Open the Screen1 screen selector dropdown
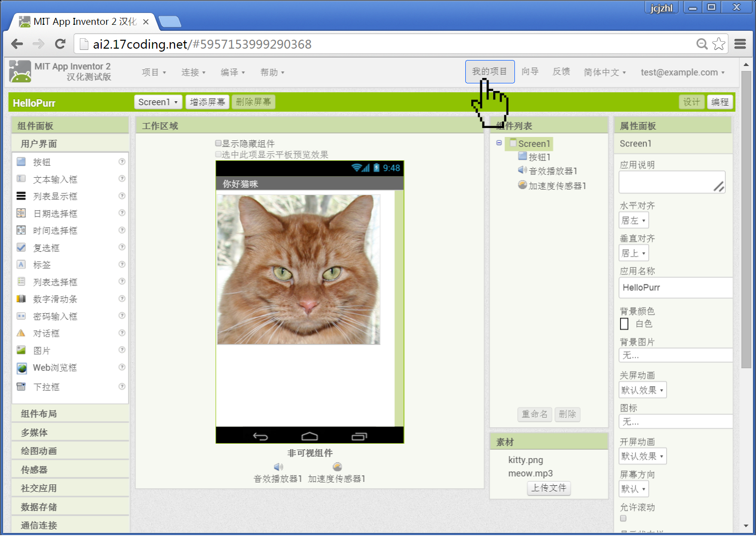 158,102
